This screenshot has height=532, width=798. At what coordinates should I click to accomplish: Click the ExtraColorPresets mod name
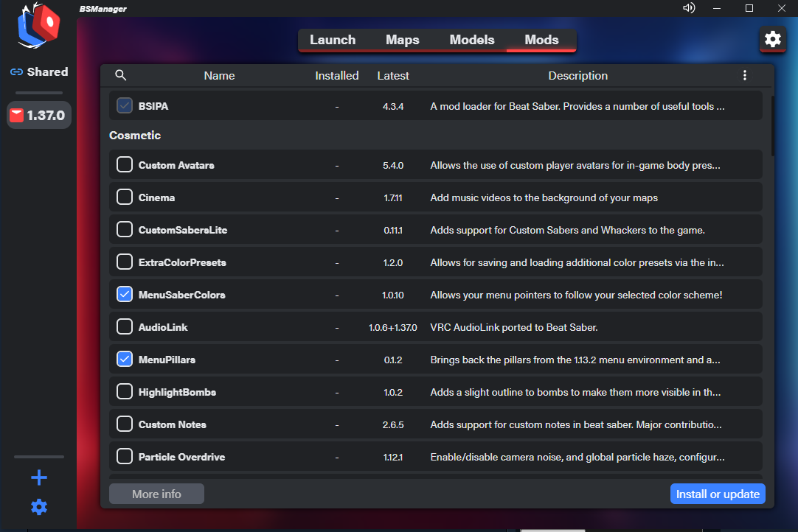tap(182, 262)
